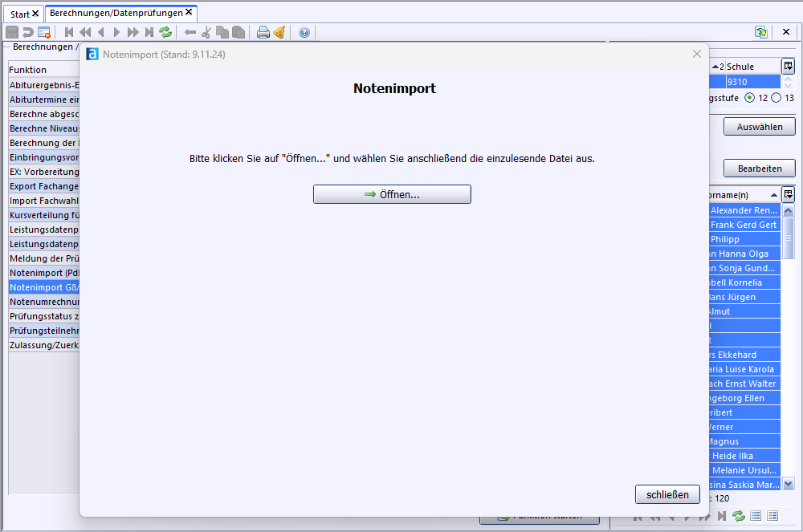
Task: Click the scissors cut icon
Action: click(x=206, y=32)
